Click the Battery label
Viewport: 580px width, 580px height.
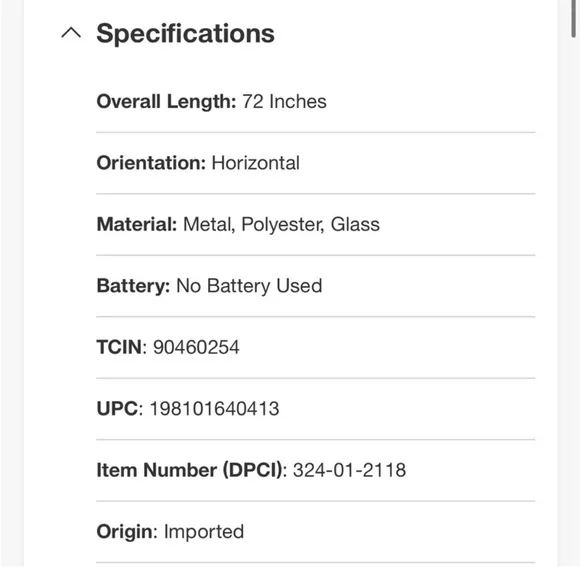click(133, 286)
